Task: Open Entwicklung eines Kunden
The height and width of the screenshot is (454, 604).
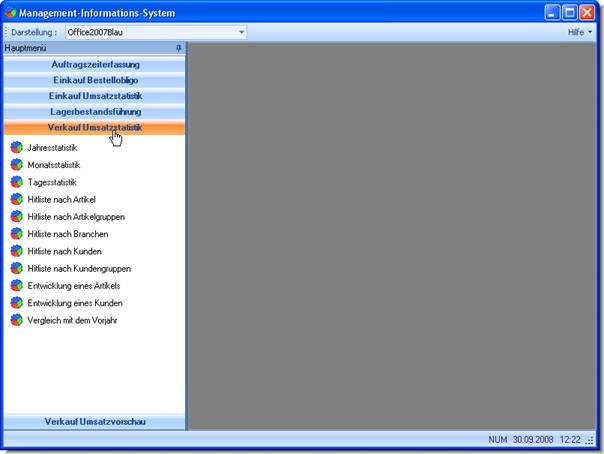Action: (x=75, y=303)
